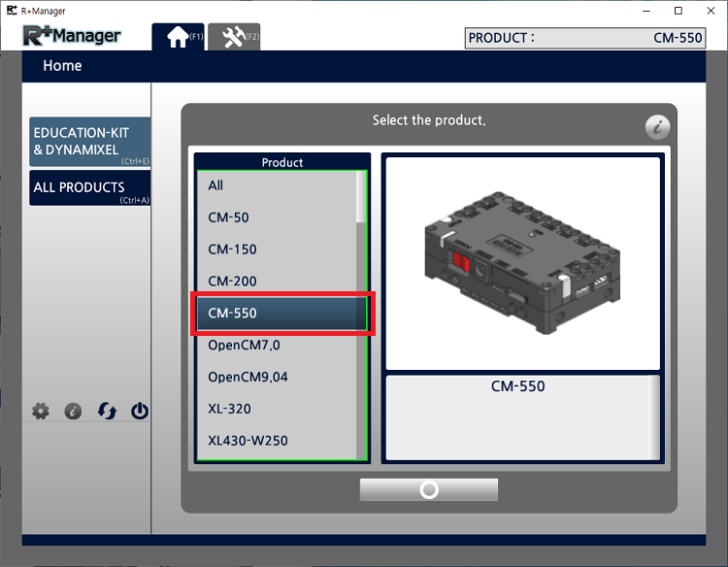728x567 pixels.
Task: Open the information icon in the sidebar
Action: coord(73,411)
